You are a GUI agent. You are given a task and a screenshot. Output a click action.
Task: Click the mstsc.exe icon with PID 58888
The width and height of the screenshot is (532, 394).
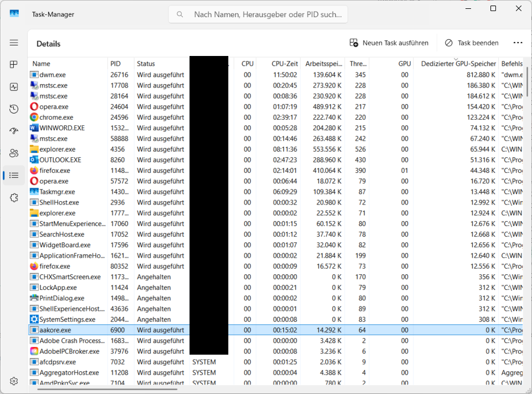coord(34,139)
